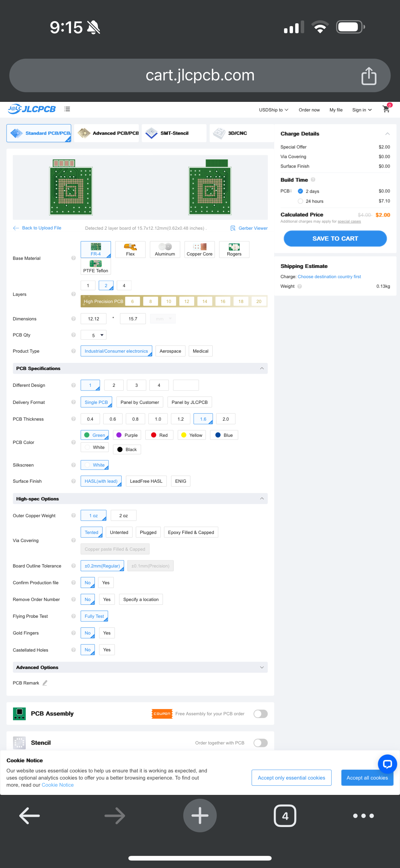Open the Gerber Viewer link
The height and width of the screenshot is (868, 400).
249,228
